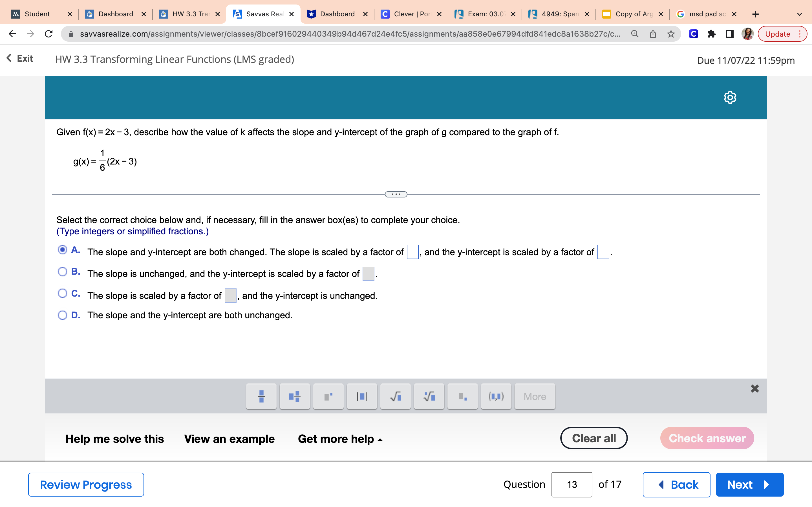Expand the Get more help menu

tap(340, 439)
